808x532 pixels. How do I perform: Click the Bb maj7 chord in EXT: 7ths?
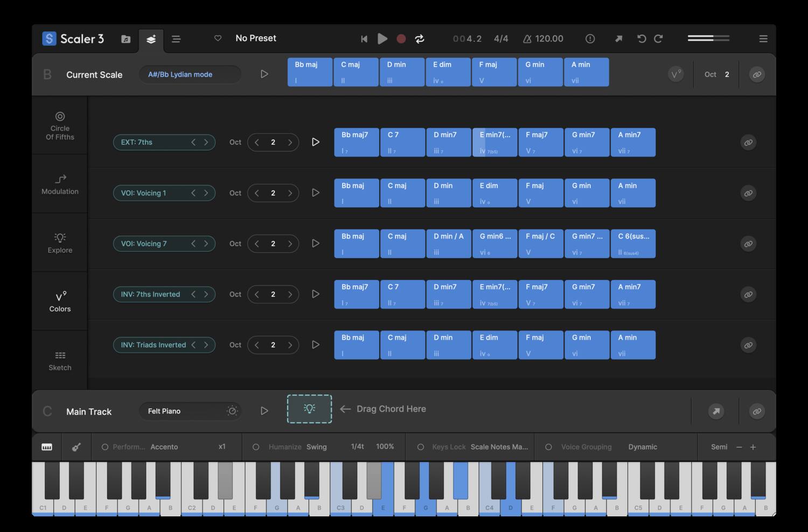[356, 142]
